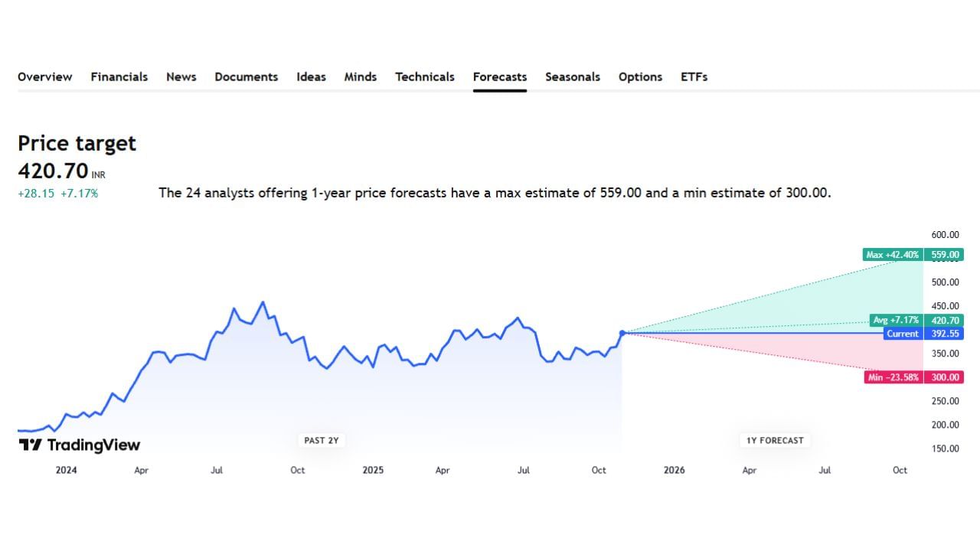Click the PAST 2Y chart badge

pos(321,440)
